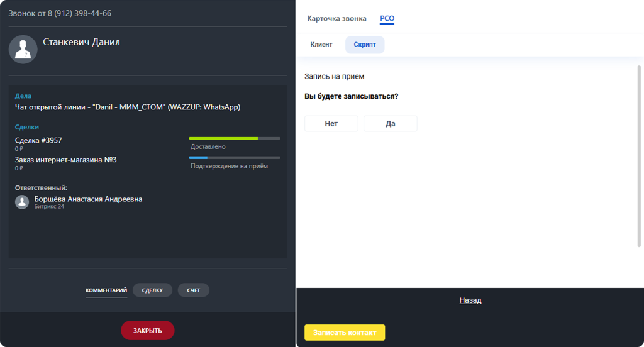
Task: Click the Записать контакт button
Action: (x=345, y=333)
